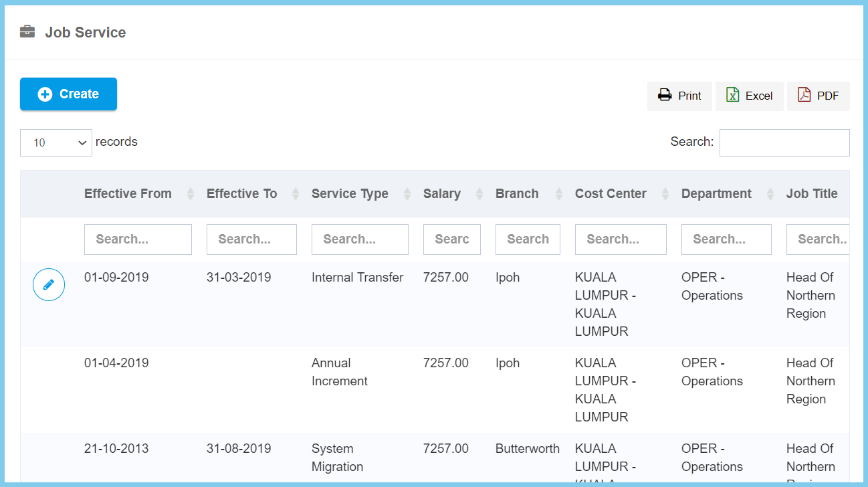Focus the Department column search box
The image size is (868, 487).
(x=726, y=239)
